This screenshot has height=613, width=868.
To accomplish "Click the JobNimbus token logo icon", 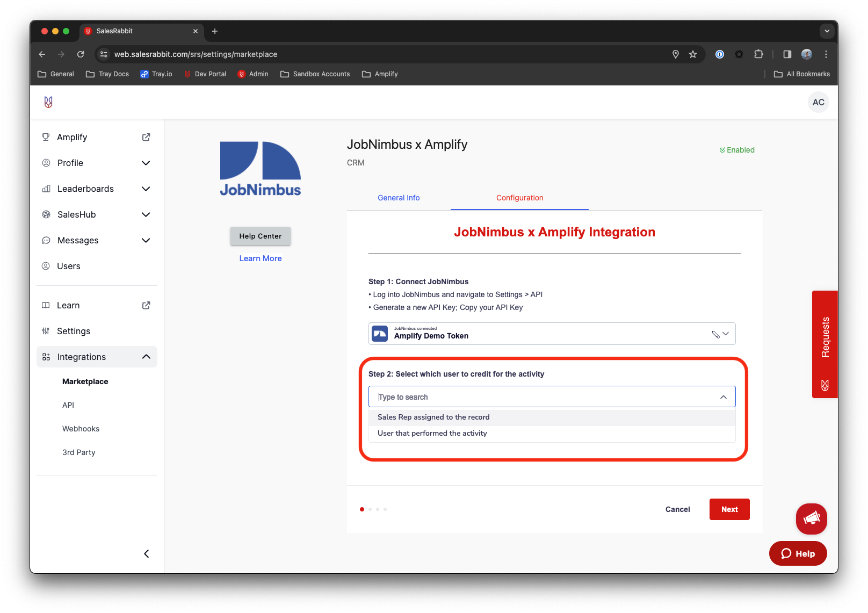I will point(380,334).
